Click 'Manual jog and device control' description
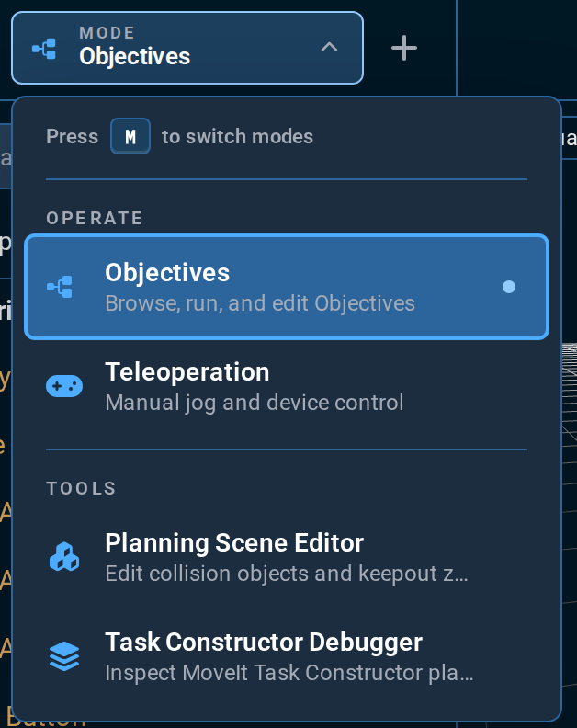This screenshot has width=577, height=728. (255, 403)
